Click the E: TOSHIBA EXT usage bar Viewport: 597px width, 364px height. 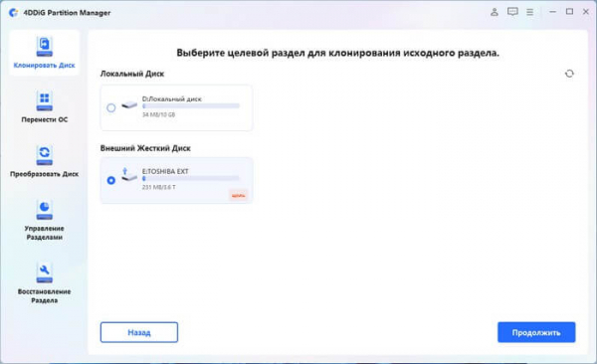[191, 178]
